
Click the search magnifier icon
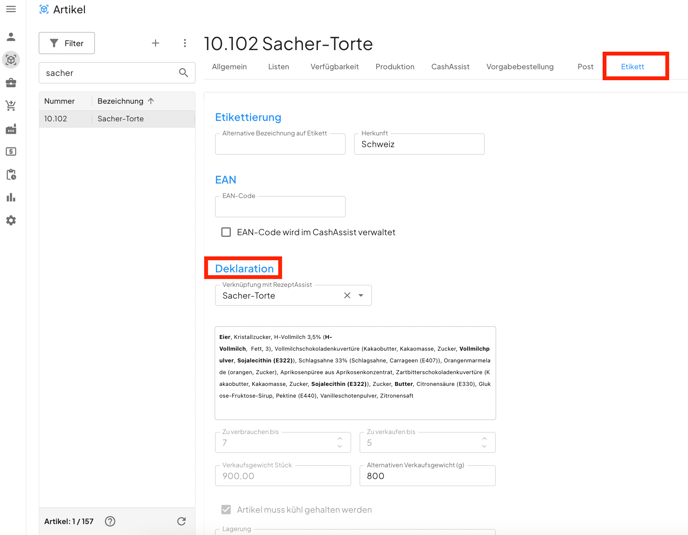pos(183,73)
